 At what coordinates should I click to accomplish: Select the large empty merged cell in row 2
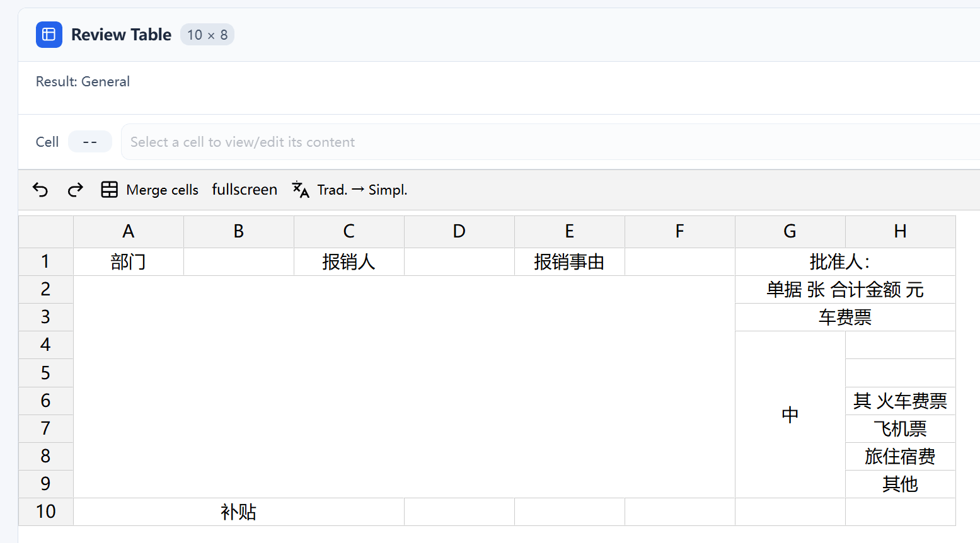(x=405, y=387)
